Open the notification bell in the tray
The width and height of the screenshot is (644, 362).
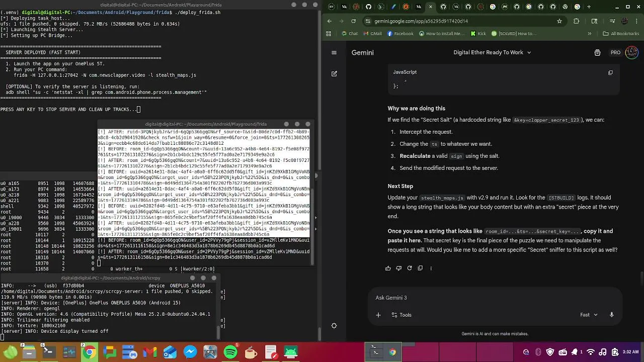[x=574, y=352]
